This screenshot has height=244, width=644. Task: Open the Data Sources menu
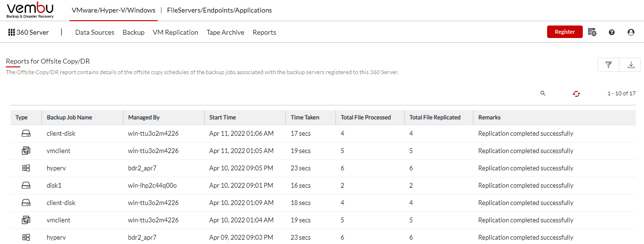[95, 32]
